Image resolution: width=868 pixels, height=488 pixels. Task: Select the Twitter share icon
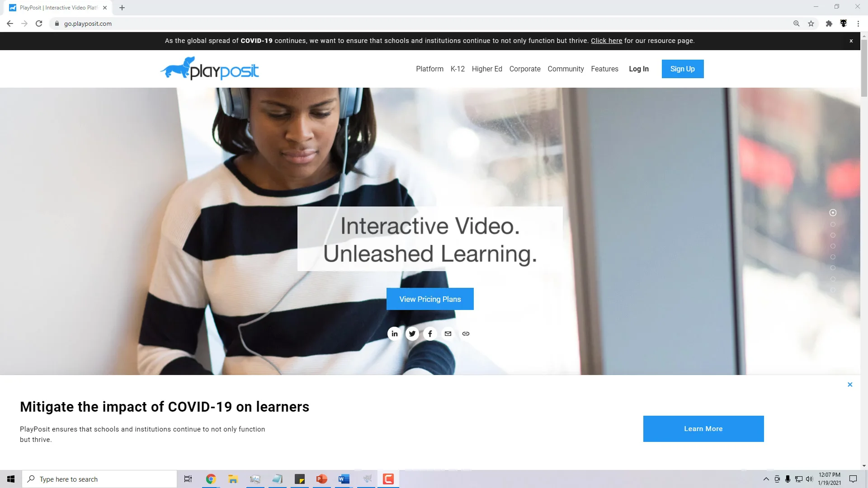click(412, 333)
